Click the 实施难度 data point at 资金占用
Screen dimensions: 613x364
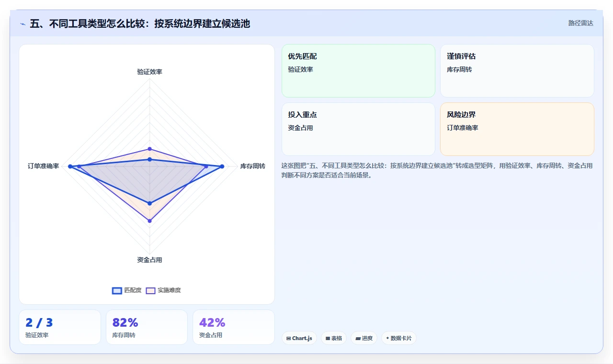tap(149, 221)
